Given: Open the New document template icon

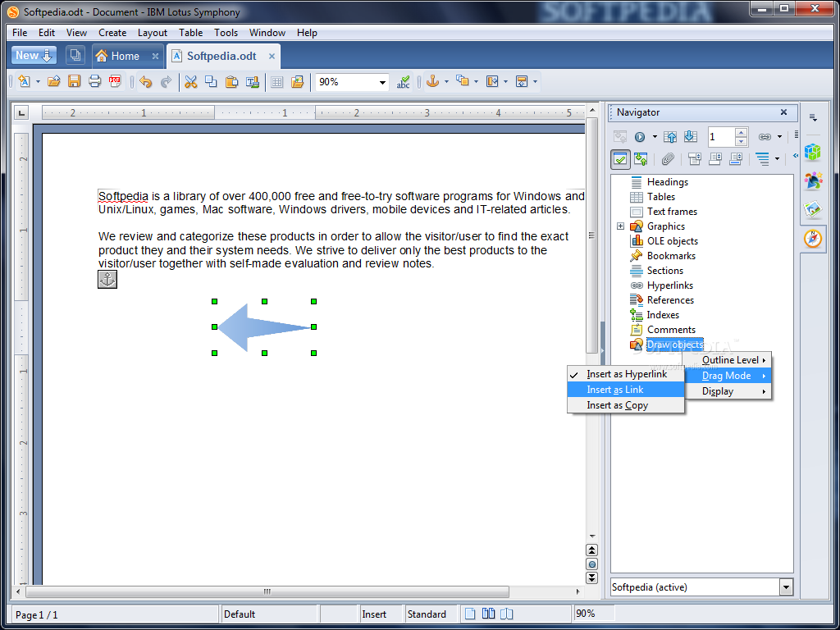Looking at the screenshot, I should (x=24, y=81).
